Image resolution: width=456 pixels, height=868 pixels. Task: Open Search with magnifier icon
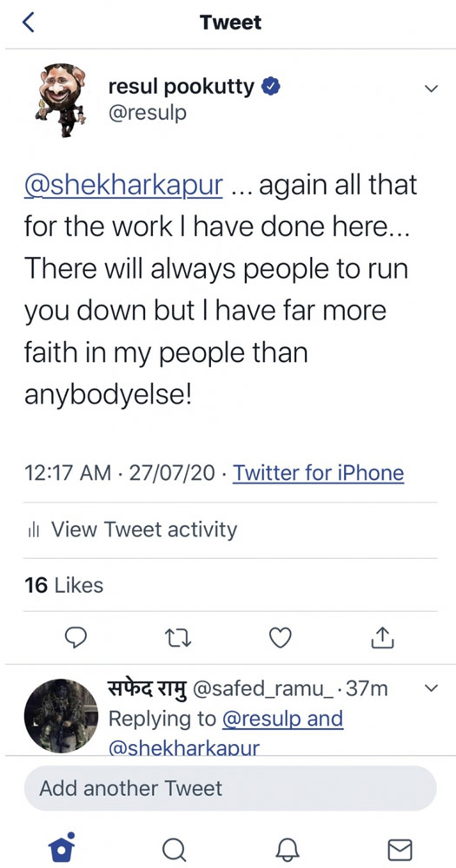(x=174, y=848)
